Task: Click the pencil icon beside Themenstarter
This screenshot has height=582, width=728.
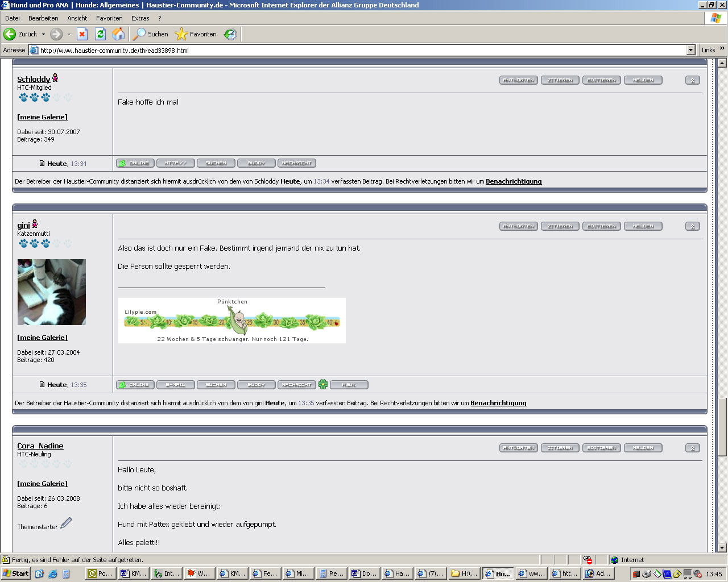Action: 66,523
